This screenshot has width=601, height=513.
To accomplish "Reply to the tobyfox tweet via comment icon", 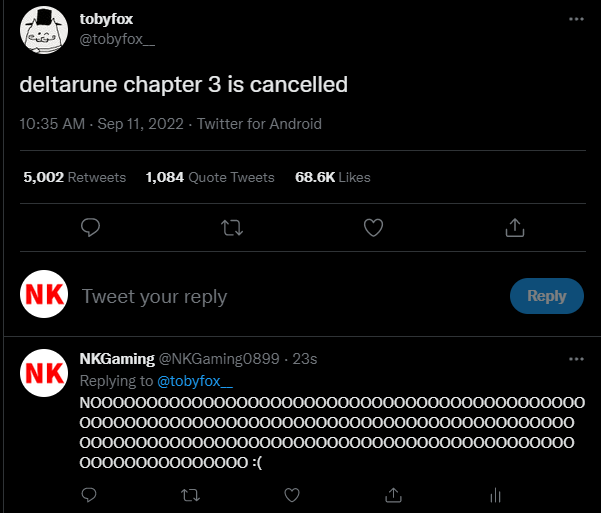I will coord(90,229).
